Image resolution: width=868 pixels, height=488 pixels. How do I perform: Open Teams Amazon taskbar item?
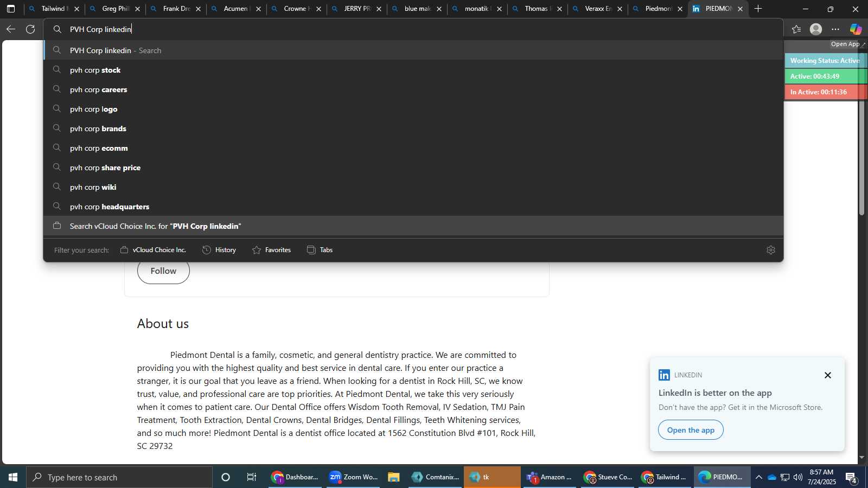(x=550, y=477)
